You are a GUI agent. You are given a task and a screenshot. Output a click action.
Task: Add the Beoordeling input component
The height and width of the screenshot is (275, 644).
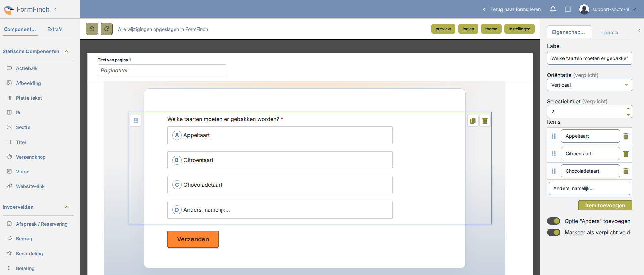[30, 254]
